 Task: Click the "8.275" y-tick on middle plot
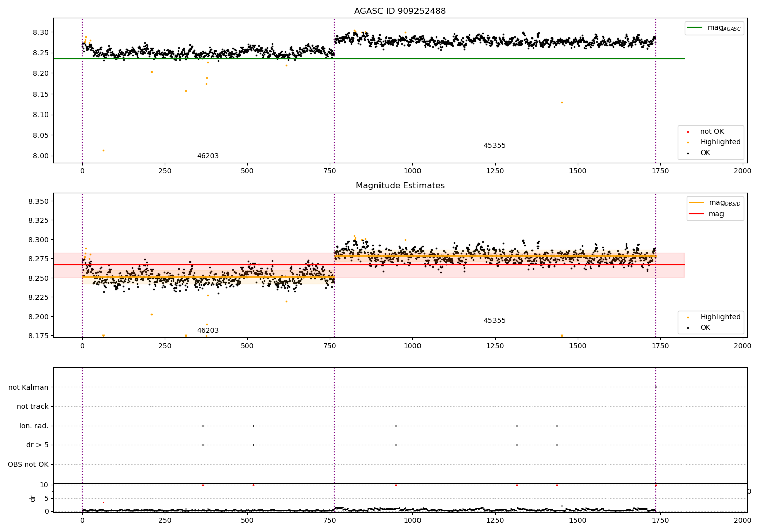coord(39,259)
